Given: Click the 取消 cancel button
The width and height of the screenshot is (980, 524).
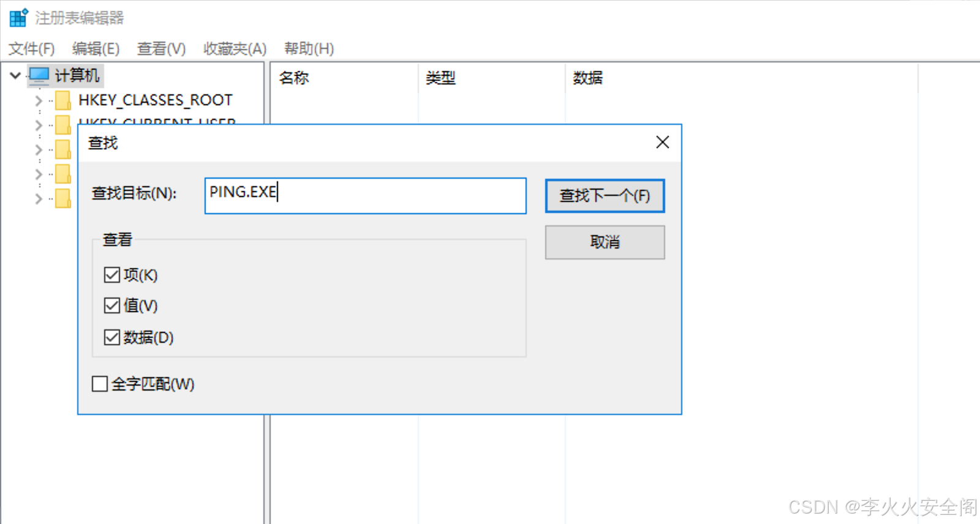Looking at the screenshot, I should pyautogui.click(x=605, y=242).
